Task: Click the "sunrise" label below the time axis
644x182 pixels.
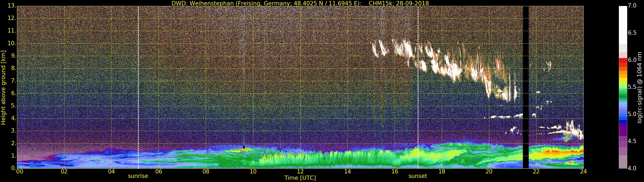Action: 138,176
